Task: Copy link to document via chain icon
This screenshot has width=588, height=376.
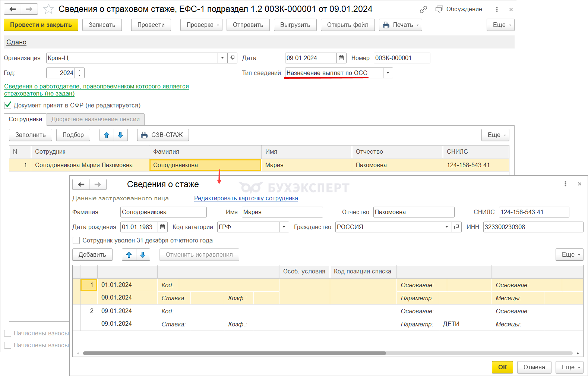Action: (x=423, y=9)
